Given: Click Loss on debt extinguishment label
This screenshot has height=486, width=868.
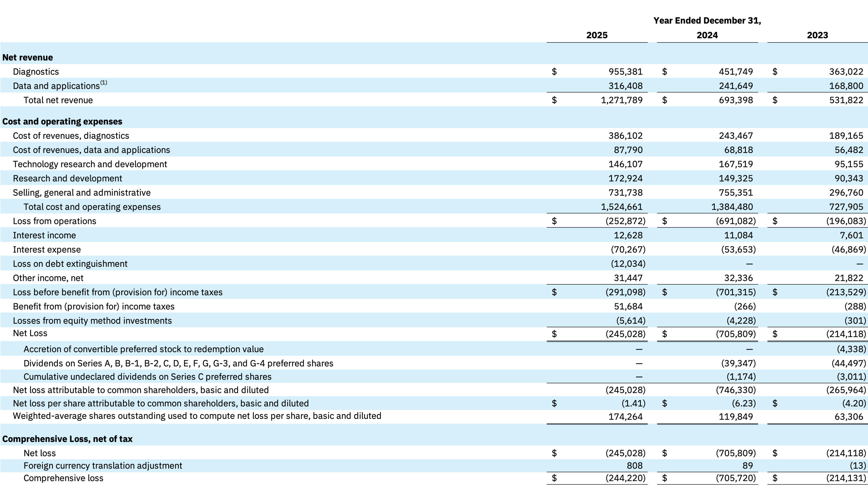Looking at the screenshot, I should coord(70,264).
